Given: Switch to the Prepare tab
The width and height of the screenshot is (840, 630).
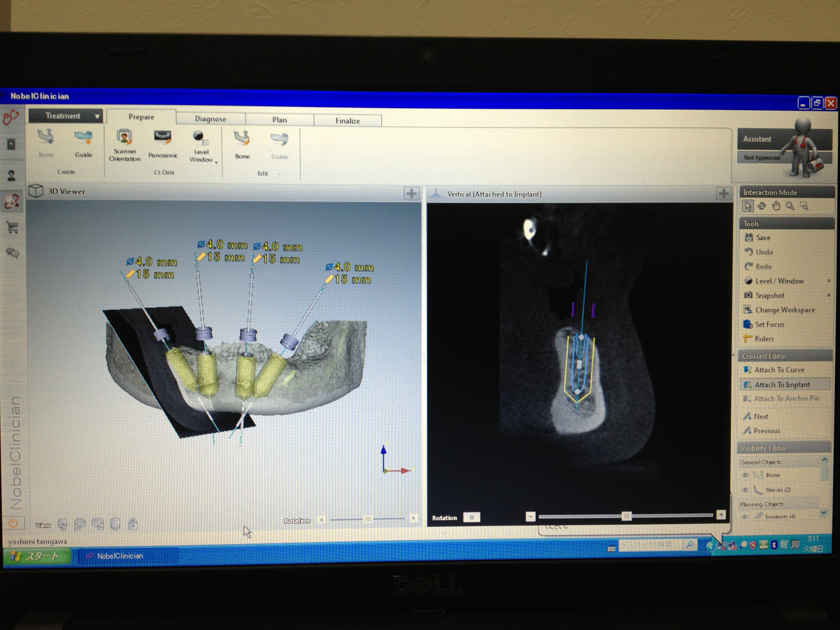Looking at the screenshot, I should point(141,117).
